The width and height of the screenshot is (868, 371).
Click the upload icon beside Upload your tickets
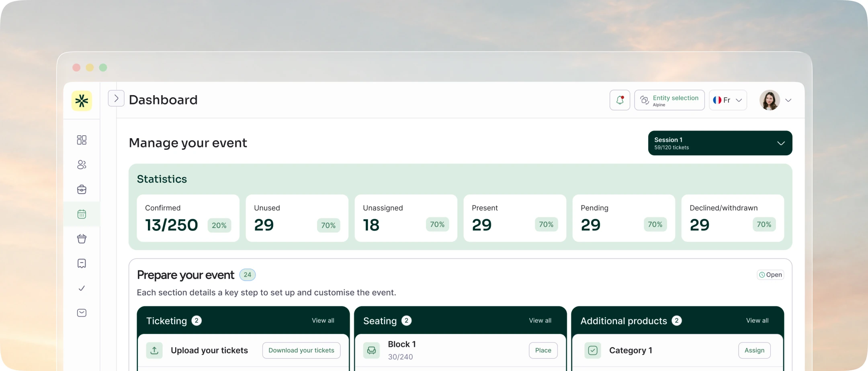click(x=154, y=350)
